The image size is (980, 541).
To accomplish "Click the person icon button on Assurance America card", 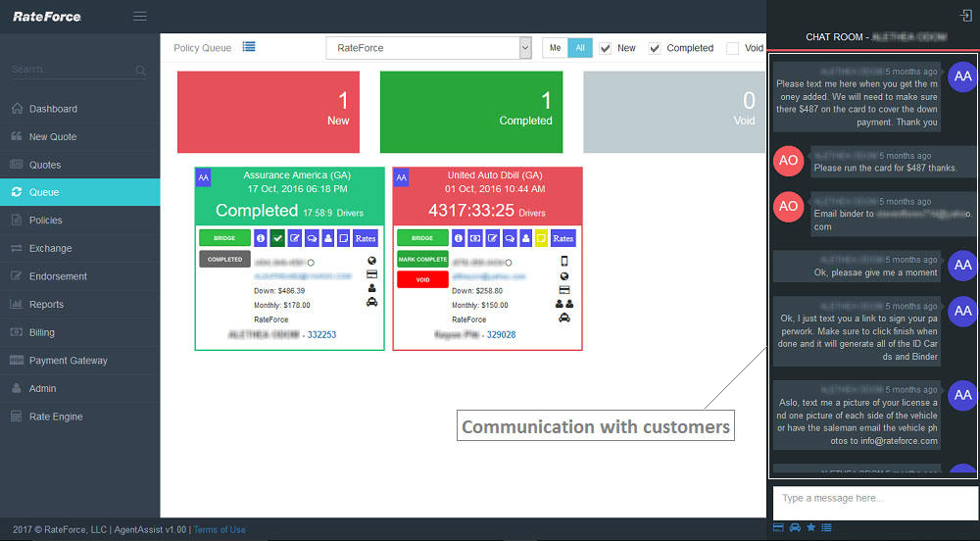I will (327, 238).
